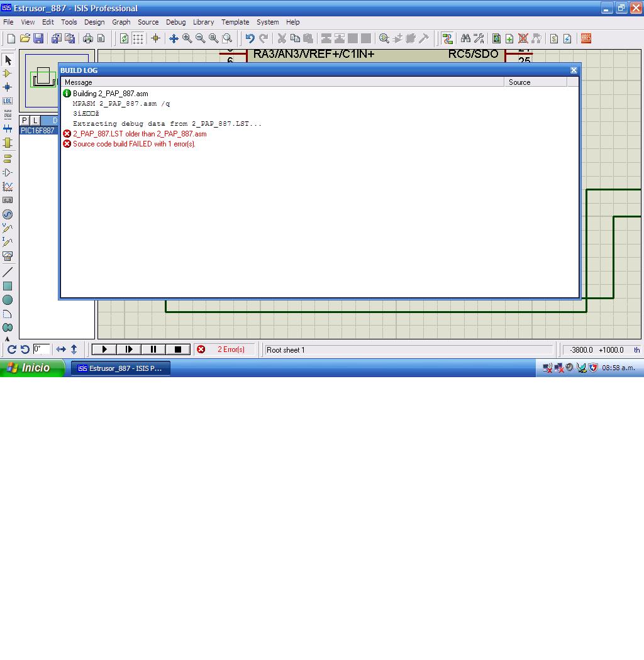Select the 2D box graphics tool
The width and height of the screenshot is (644, 660).
8,286
